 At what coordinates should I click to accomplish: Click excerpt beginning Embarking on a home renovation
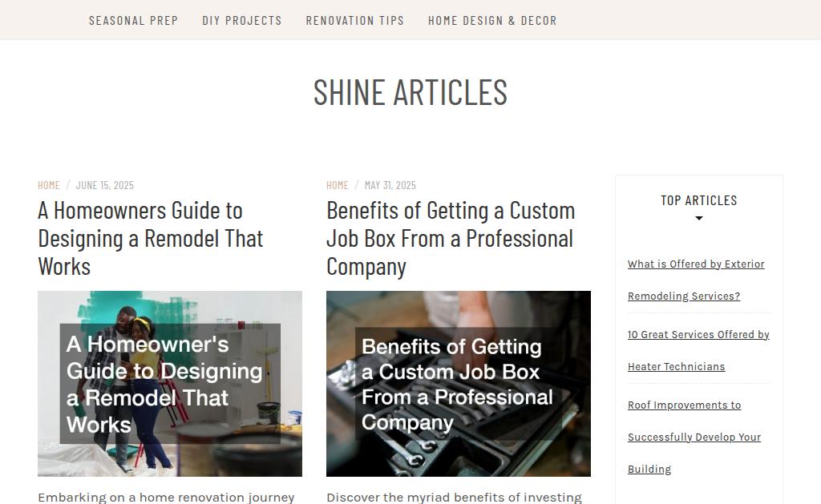[166, 498]
